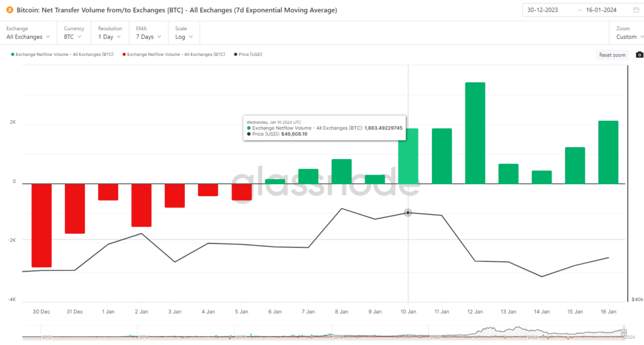Click the tooltip price $46,608.19
The height and width of the screenshot is (345, 644).
pos(294,134)
